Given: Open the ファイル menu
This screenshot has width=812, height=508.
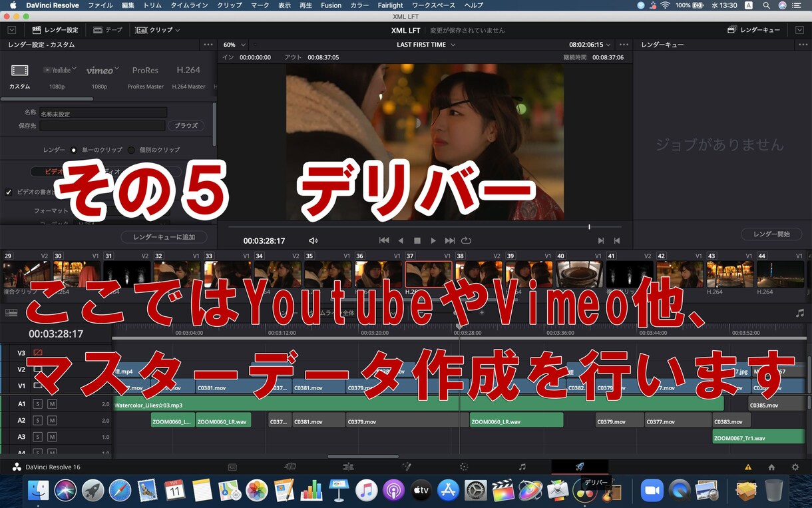Looking at the screenshot, I should coord(101,5).
